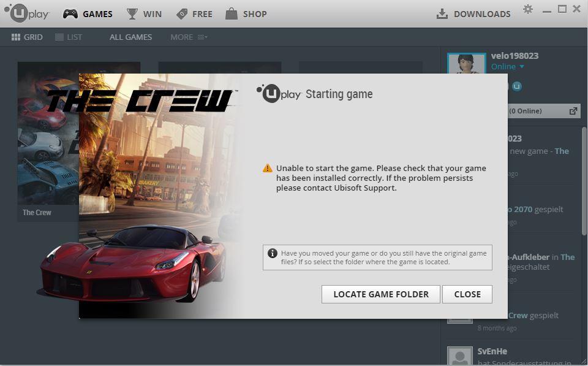Open the Games section with the gamepad icon

88,14
